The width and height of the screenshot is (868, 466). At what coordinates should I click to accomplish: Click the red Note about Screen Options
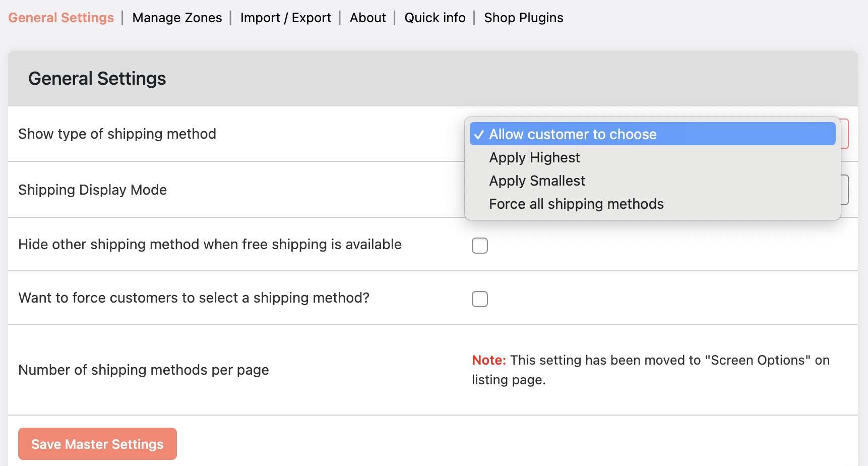488,360
